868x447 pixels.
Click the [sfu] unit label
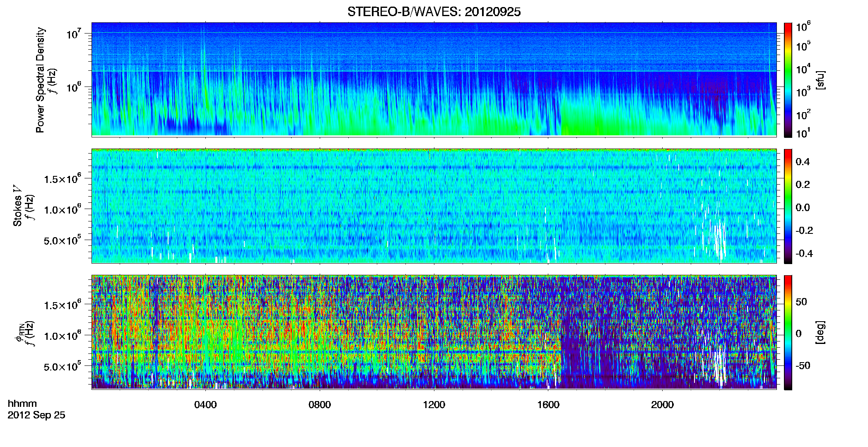pyautogui.click(x=820, y=80)
